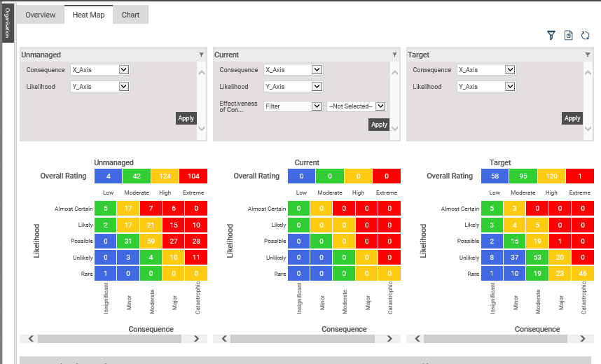Viewport: 601px width, 364px height.
Task: Switch to the Overview tab
Action: (40, 15)
